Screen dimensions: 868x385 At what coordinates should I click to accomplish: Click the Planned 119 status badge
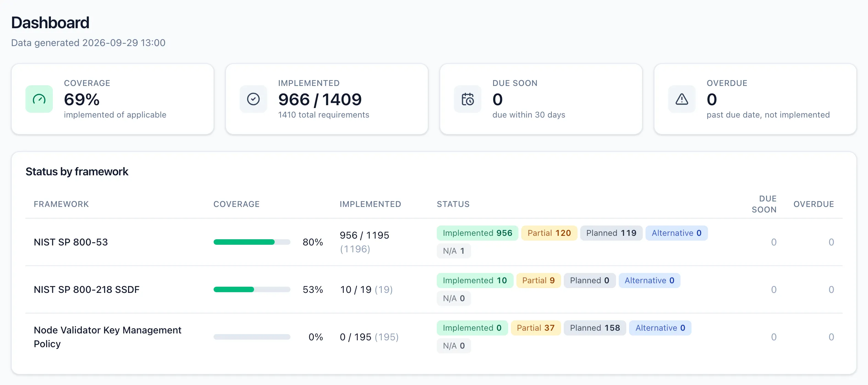click(x=611, y=233)
